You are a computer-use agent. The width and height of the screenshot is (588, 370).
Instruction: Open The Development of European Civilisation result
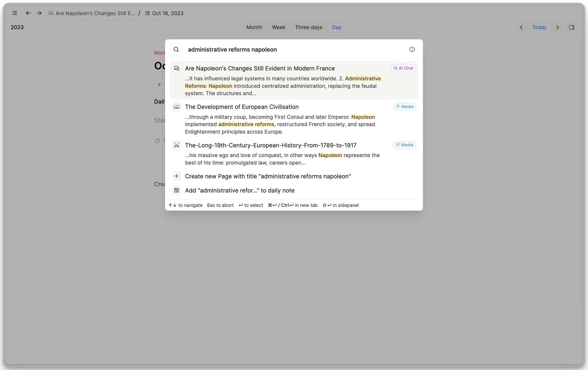coord(294,119)
